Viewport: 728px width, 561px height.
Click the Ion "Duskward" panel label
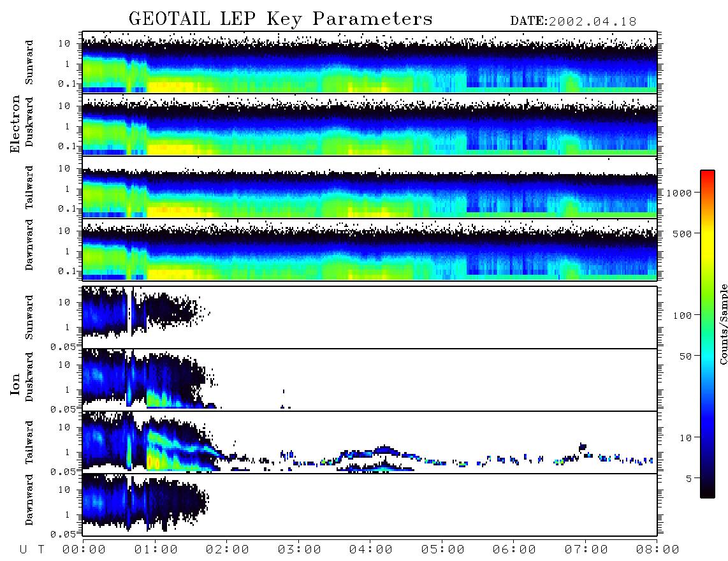[x=29, y=377]
